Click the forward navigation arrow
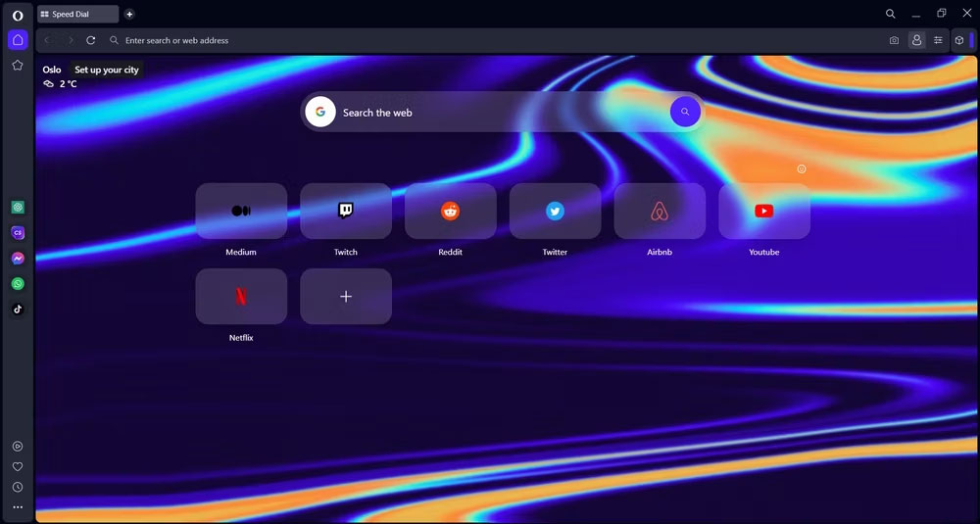Image resolution: width=980 pixels, height=524 pixels. tap(70, 40)
